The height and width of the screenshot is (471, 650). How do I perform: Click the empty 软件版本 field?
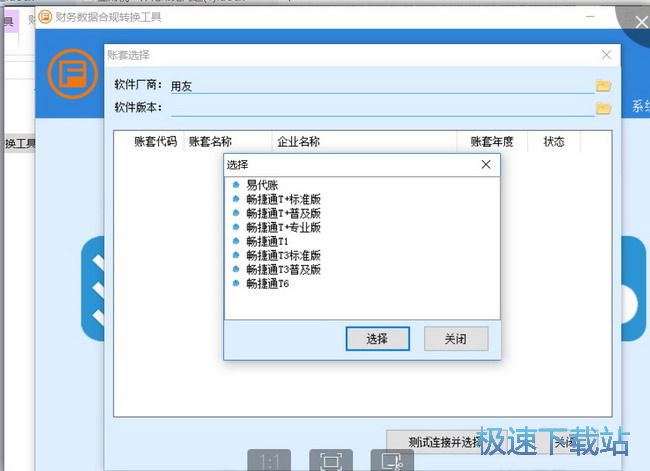pyautogui.click(x=382, y=108)
